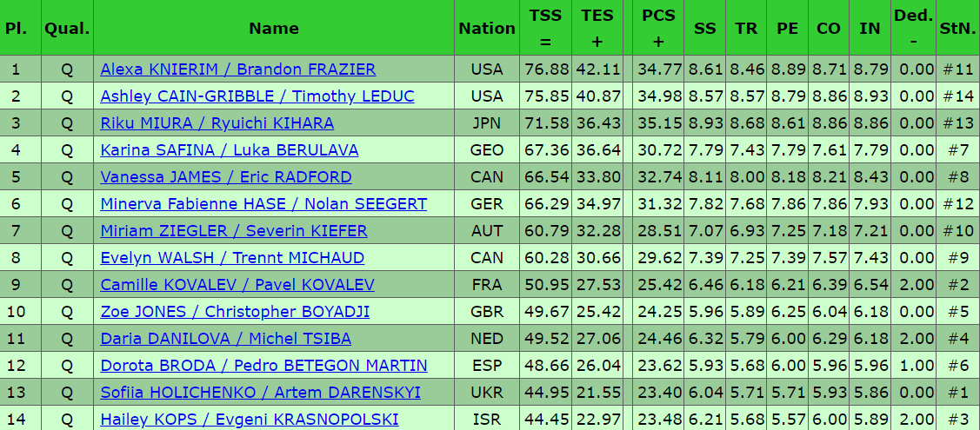980x430 pixels.
Task: Click Riku MIURA / Ryuichi KIHARA link
Action: pos(217,123)
